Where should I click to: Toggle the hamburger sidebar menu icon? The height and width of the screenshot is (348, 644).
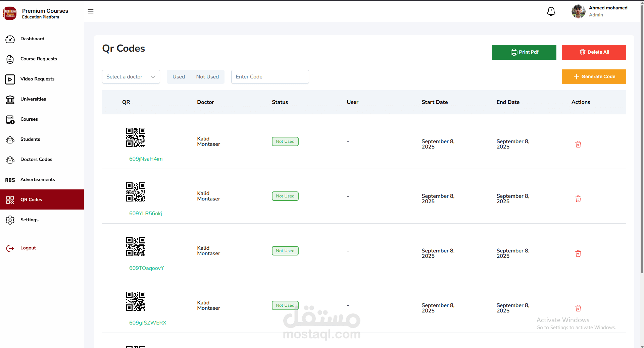click(91, 11)
